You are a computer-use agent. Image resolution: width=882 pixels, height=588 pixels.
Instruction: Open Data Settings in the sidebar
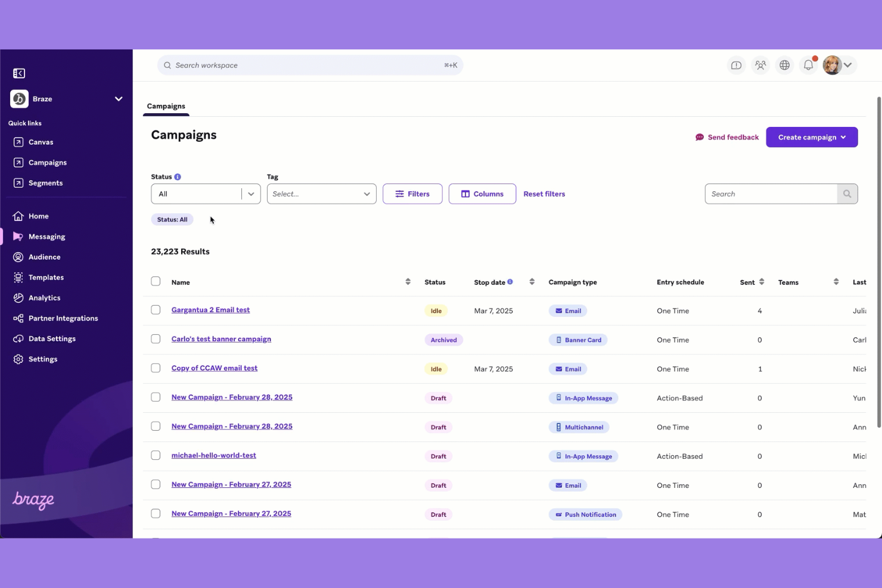coord(52,338)
